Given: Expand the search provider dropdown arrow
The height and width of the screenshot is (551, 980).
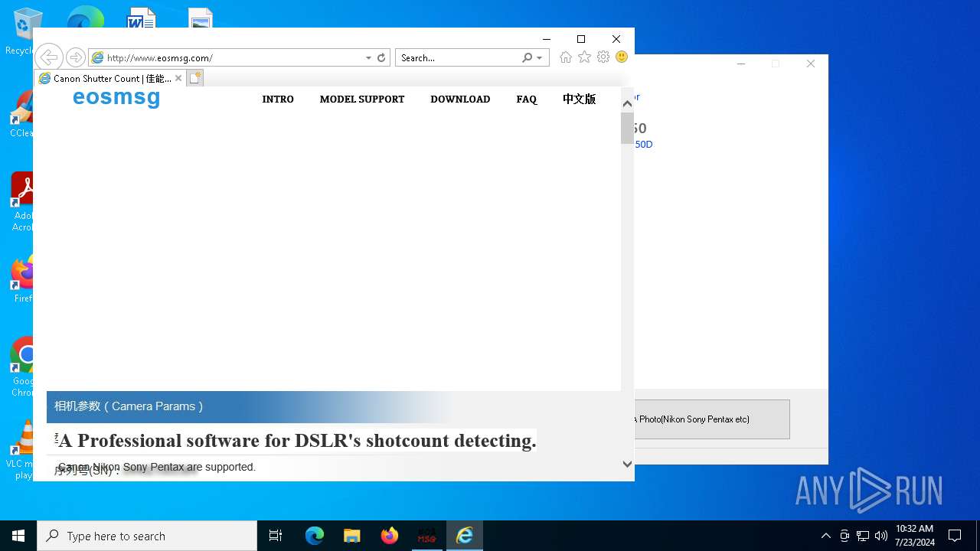Looking at the screenshot, I should (539, 58).
